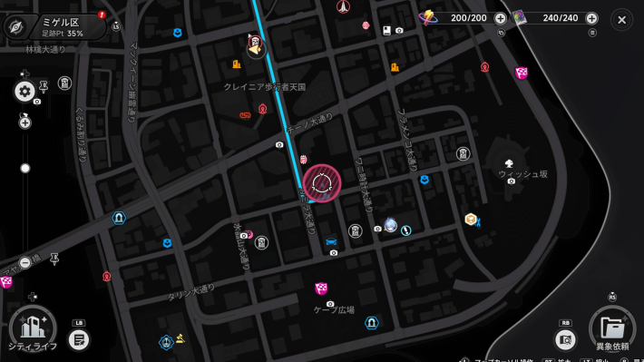The height and width of the screenshot is (362, 644).
Task: Add currency with plus next to 240/240
Action: 591,18
